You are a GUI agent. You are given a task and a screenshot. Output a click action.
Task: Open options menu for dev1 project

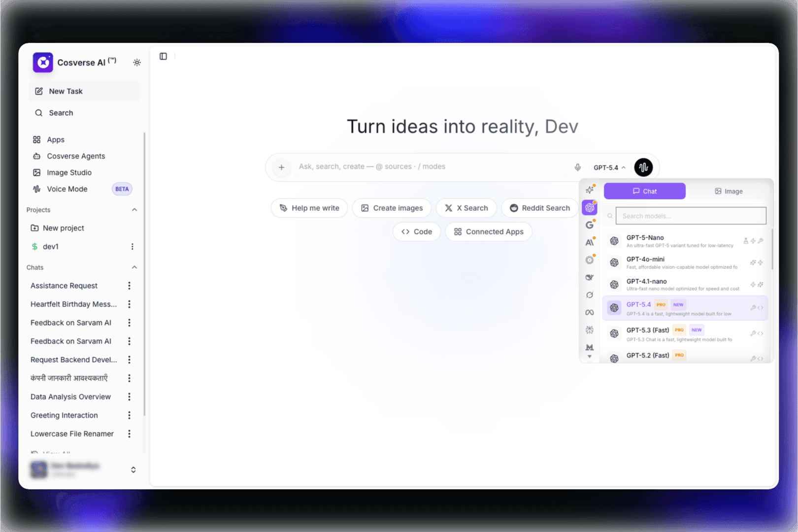tap(132, 246)
